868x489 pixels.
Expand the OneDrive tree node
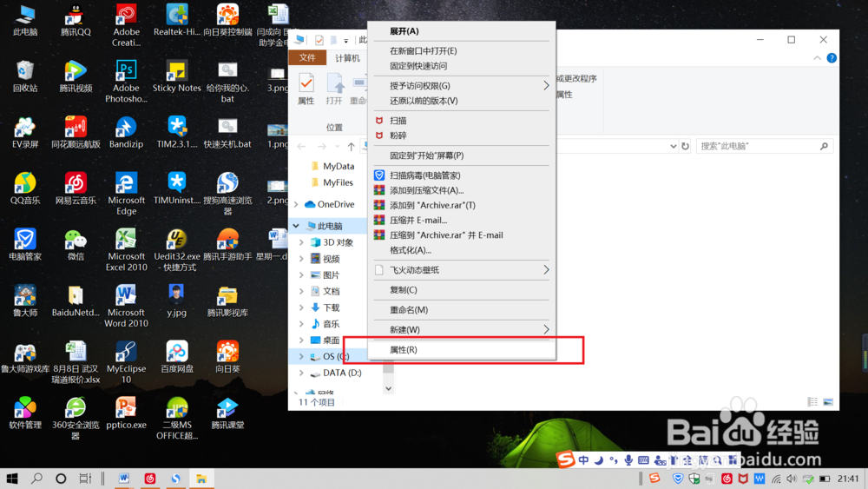[x=296, y=204]
